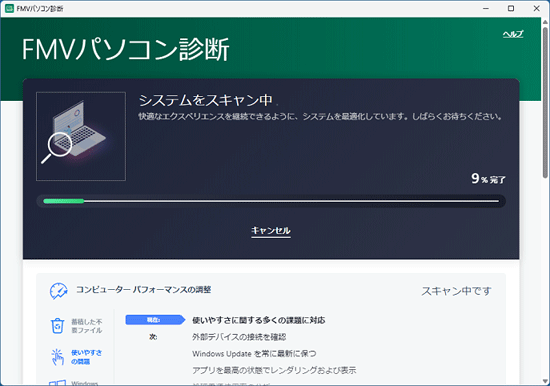Screen dimensions: 550x386
Task: Minimize the FMVパソコン診断 window
Action: (x=486, y=8)
